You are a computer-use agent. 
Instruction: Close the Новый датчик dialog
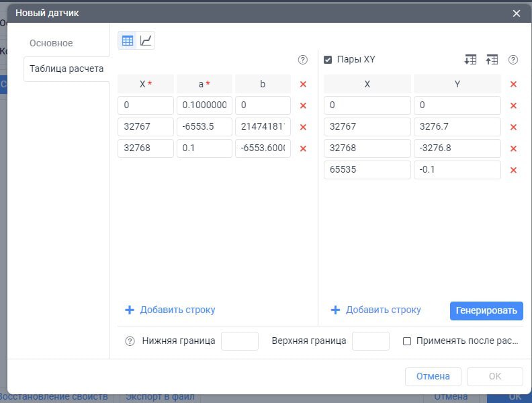point(517,13)
